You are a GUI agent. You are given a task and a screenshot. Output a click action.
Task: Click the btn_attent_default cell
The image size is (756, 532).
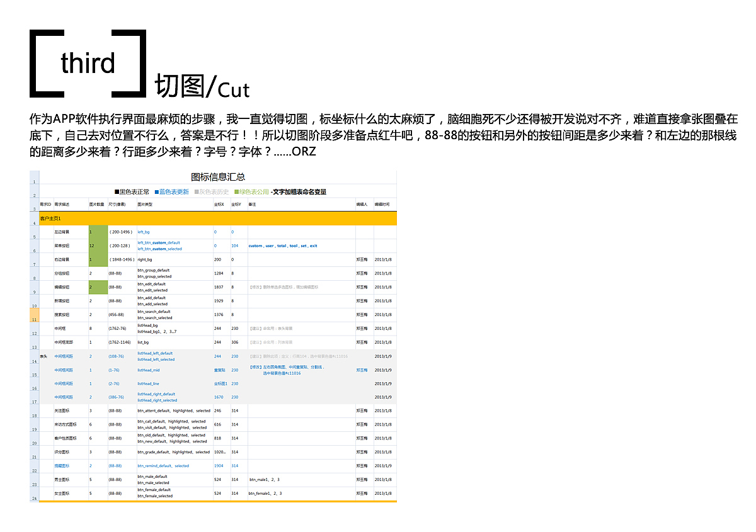(x=174, y=410)
